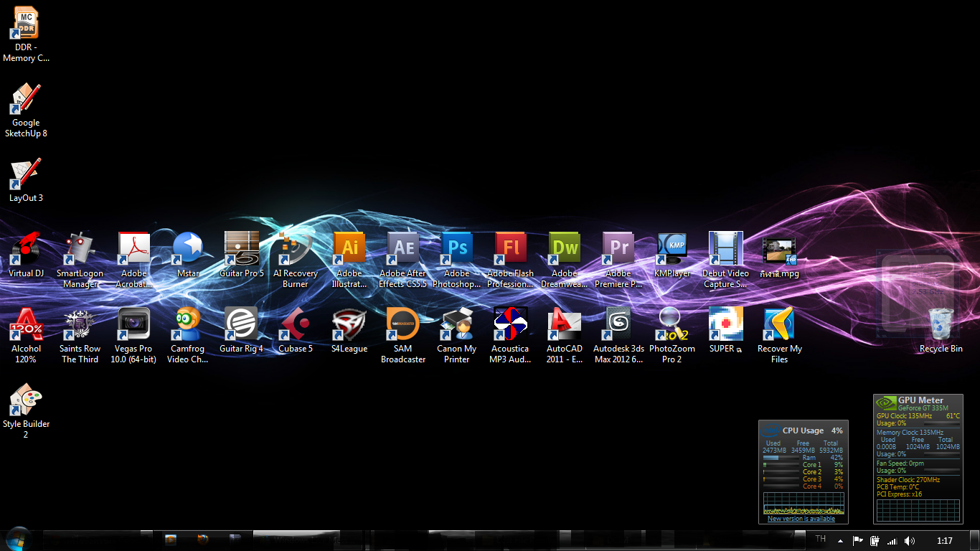Click the Windows Start button
Viewport: 980px width, 551px height.
point(18,540)
